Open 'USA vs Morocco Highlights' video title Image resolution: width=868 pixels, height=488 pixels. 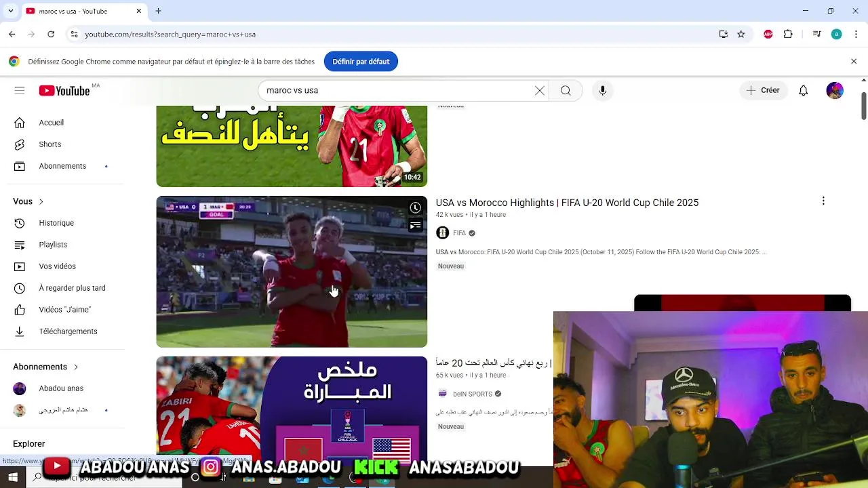[567, 203]
